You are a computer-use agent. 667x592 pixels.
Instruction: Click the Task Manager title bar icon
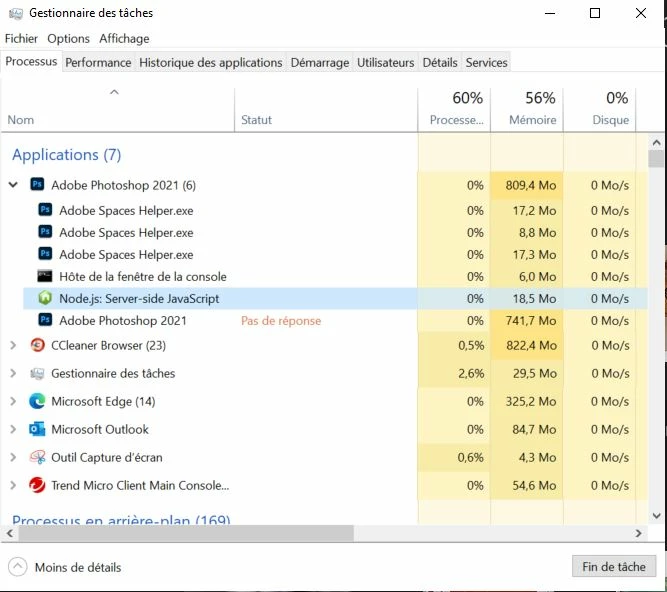16,13
